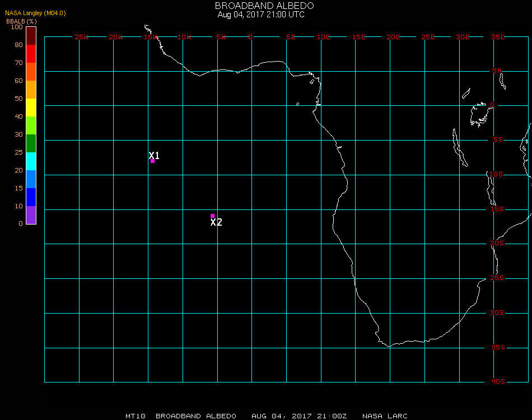Viewport: 532px width, 420px height.
Task: Click the 15W longitude label
Action: (150, 37)
